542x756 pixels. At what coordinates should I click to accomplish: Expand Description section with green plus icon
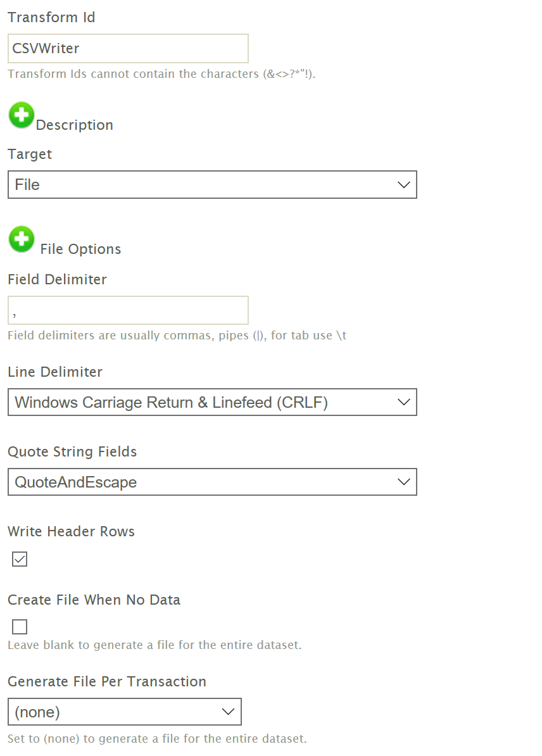point(22,115)
